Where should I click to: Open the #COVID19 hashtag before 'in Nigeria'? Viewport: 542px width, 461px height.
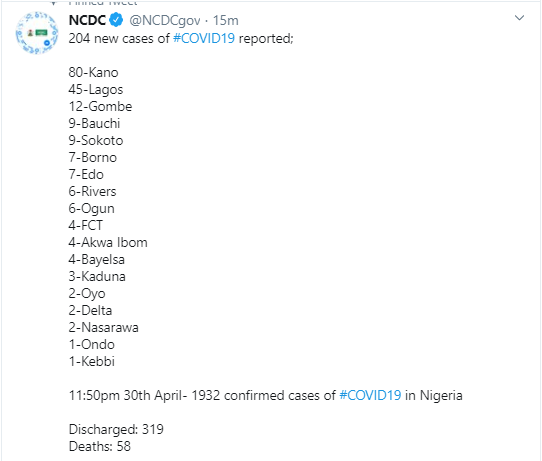pyautogui.click(x=370, y=395)
